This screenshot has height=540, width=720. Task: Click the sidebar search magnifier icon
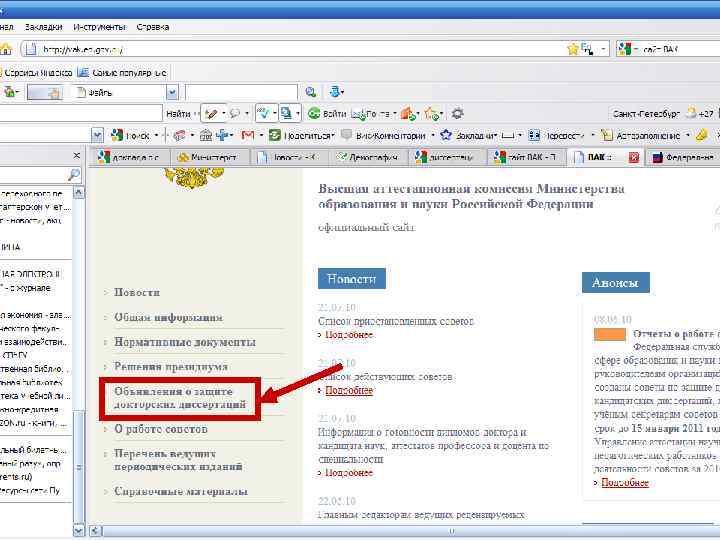(x=74, y=174)
